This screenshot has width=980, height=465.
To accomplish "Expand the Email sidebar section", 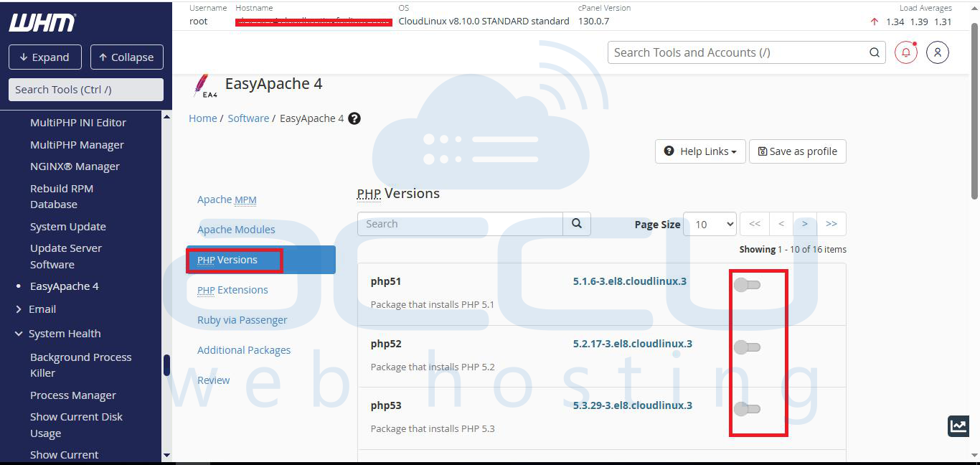I will 42,309.
